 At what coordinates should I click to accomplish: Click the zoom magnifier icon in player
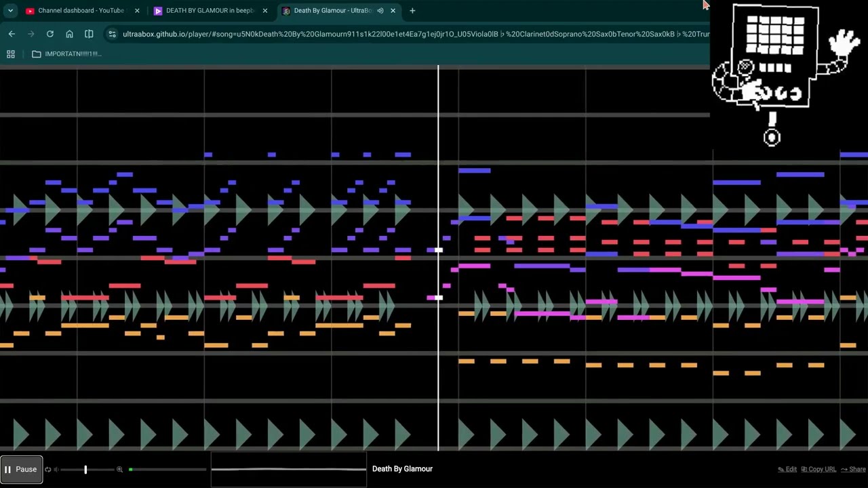click(119, 469)
